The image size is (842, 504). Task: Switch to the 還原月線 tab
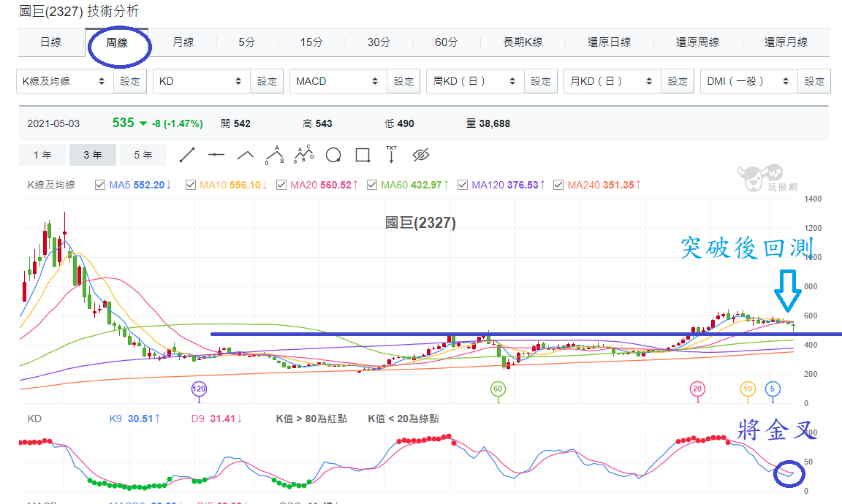[786, 42]
